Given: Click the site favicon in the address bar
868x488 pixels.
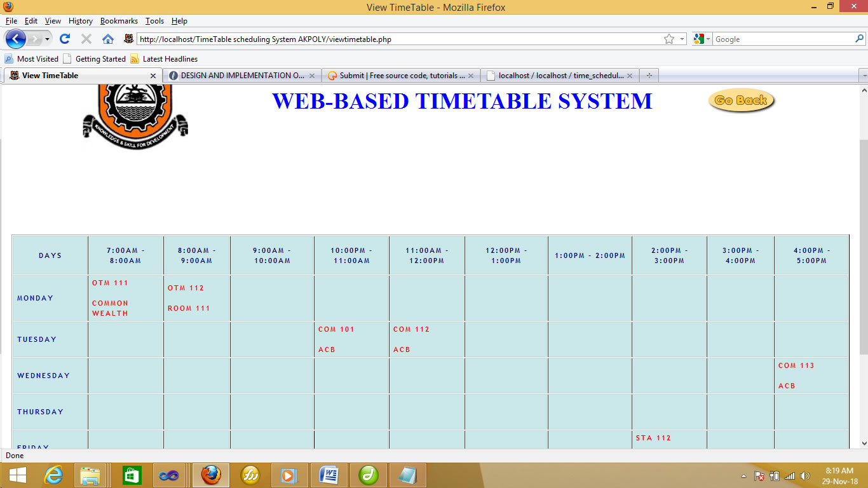Looking at the screenshot, I should (x=128, y=39).
